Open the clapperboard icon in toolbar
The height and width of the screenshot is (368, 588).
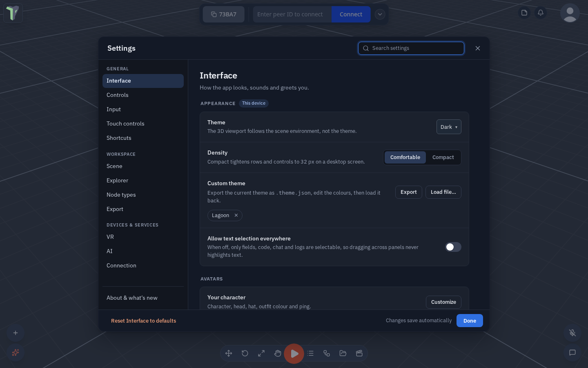coord(359,353)
